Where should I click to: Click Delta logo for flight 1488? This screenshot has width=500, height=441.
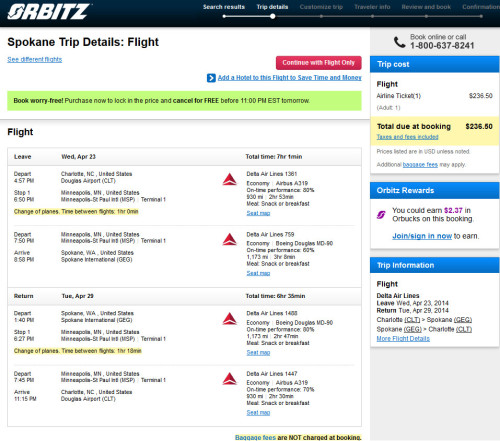(230, 319)
